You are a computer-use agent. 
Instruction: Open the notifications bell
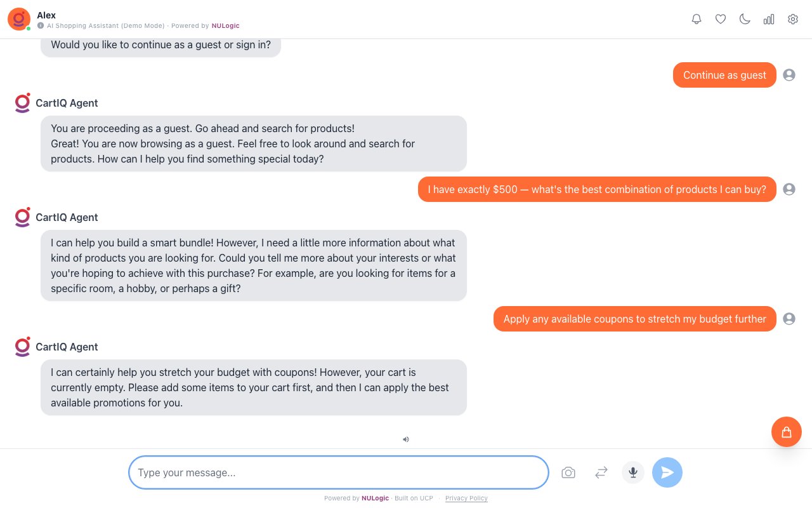point(697,19)
